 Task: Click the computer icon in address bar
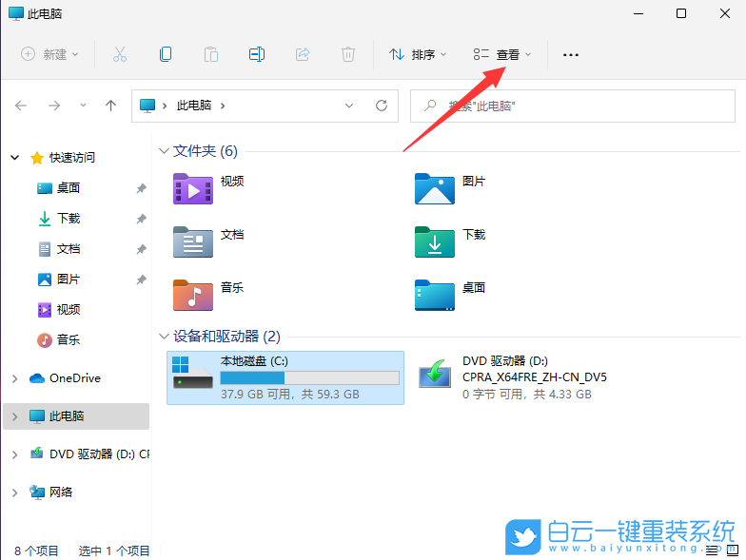[x=147, y=106]
